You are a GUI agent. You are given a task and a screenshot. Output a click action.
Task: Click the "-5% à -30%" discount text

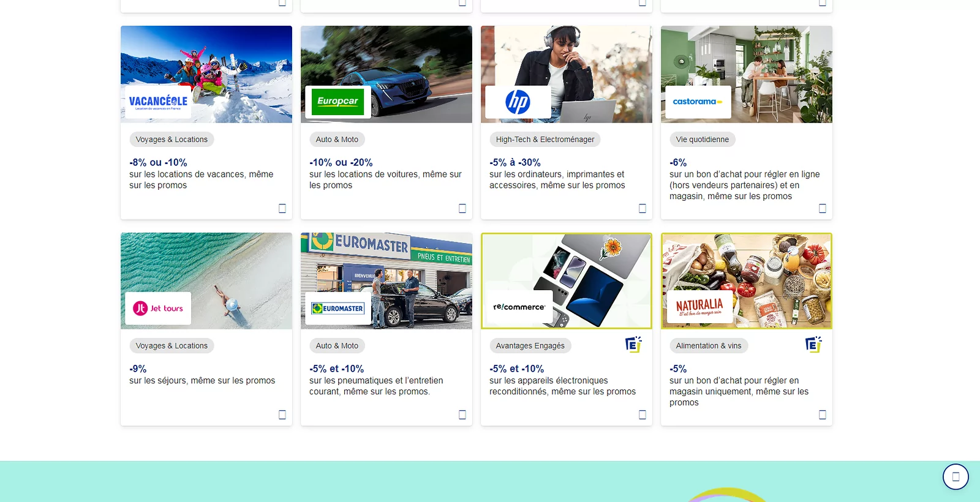click(515, 162)
